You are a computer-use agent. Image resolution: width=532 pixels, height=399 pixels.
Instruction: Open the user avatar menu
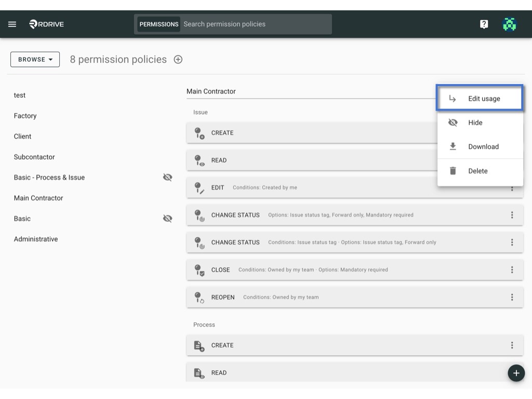coord(509,24)
